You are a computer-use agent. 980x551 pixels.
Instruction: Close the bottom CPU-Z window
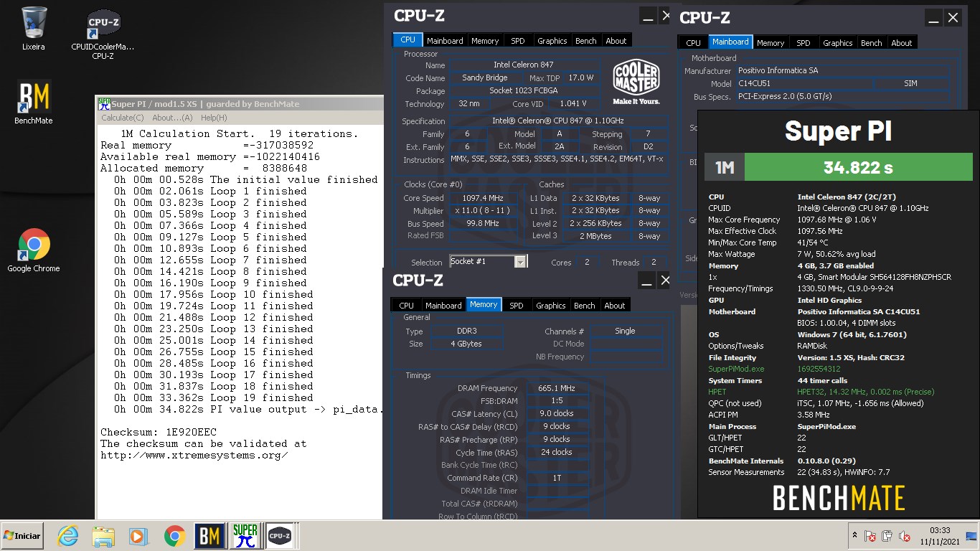coord(665,281)
